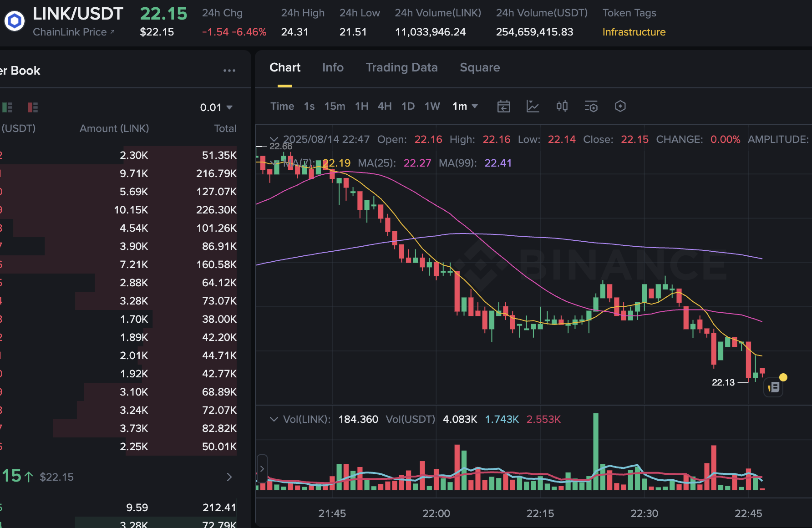
Task: Open the chart list settings icon
Action: (591, 107)
